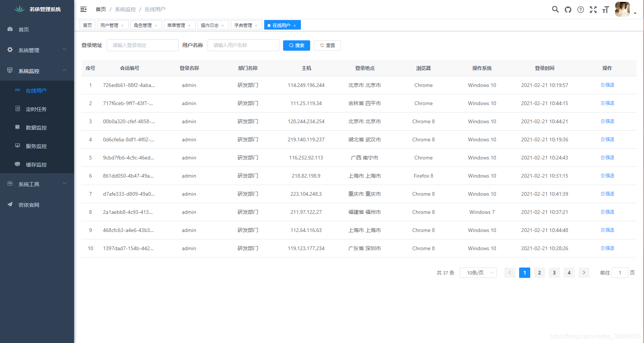Open 定时任务 in the sidebar

click(x=37, y=109)
